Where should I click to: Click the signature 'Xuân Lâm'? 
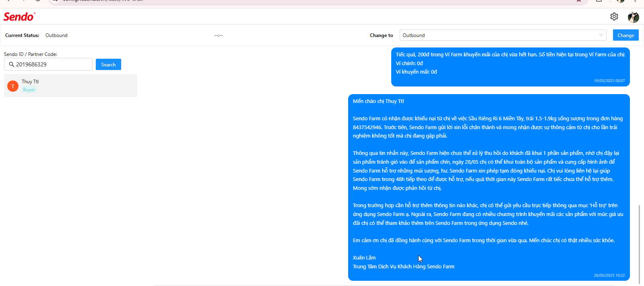click(x=364, y=258)
